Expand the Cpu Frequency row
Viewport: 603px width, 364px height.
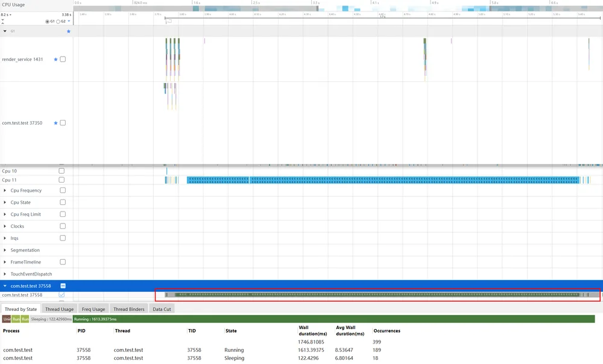coord(5,190)
